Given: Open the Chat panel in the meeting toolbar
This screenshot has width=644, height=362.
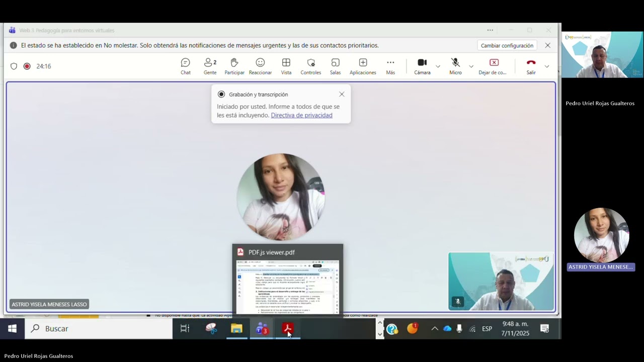Looking at the screenshot, I should point(186,66).
